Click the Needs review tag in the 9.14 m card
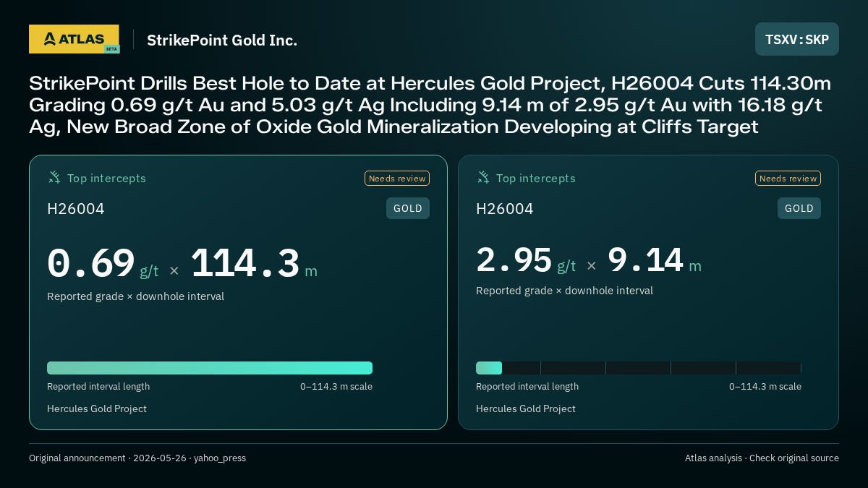 pyautogui.click(x=788, y=179)
